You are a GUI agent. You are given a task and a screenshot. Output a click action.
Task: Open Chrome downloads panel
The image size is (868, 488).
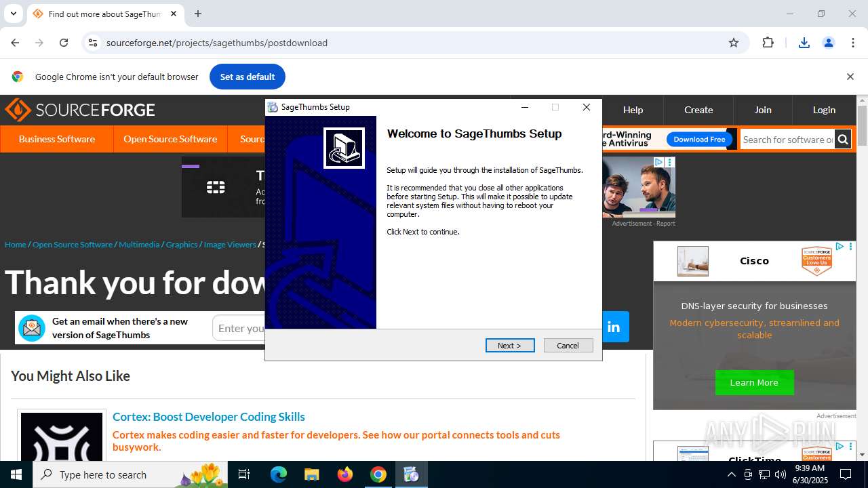click(804, 43)
